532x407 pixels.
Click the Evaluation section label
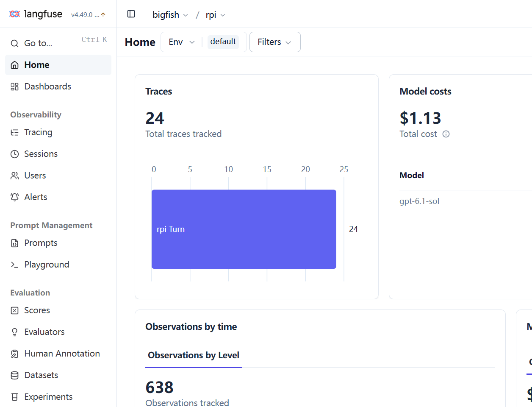coord(30,293)
